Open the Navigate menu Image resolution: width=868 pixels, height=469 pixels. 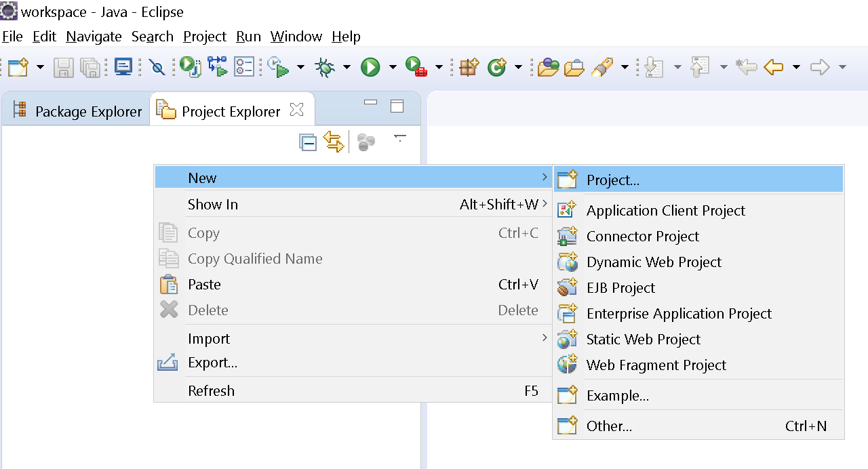point(94,37)
